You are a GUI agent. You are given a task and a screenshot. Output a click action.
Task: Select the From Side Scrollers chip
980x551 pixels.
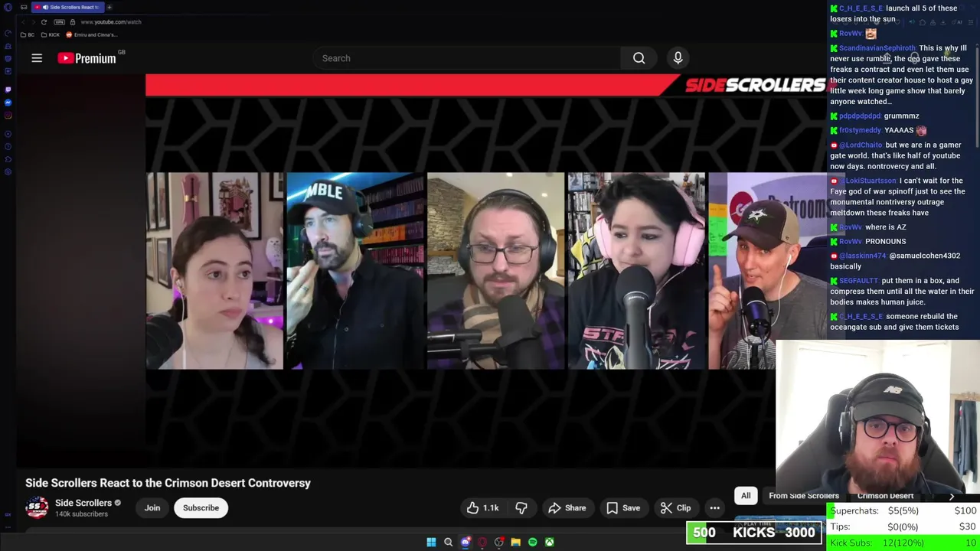(803, 495)
